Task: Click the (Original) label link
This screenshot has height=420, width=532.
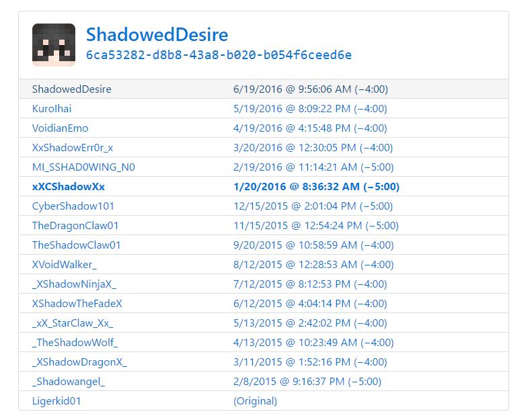Action: [255, 401]
